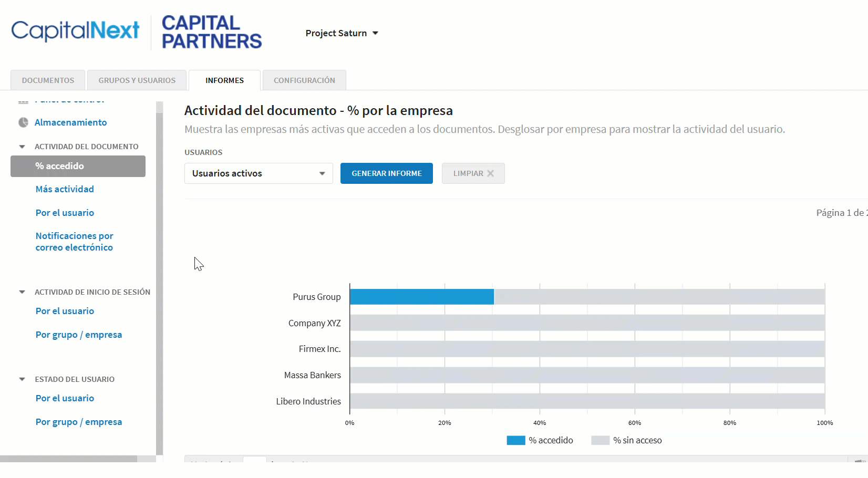The width and height of the screenshot is (868, 478).
Task: Switch to the Documentos tab
Action: tap(48, 80)
